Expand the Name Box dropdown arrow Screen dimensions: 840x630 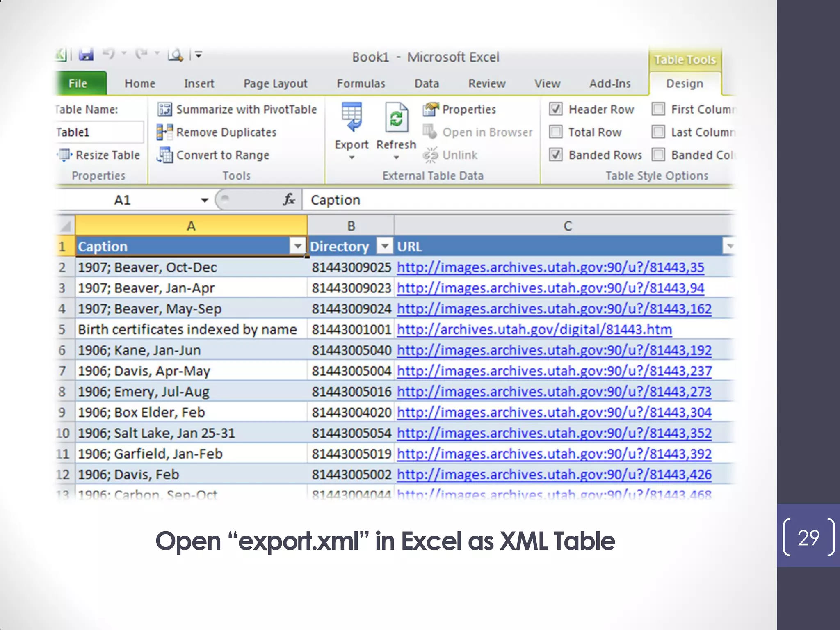(204, 200)
